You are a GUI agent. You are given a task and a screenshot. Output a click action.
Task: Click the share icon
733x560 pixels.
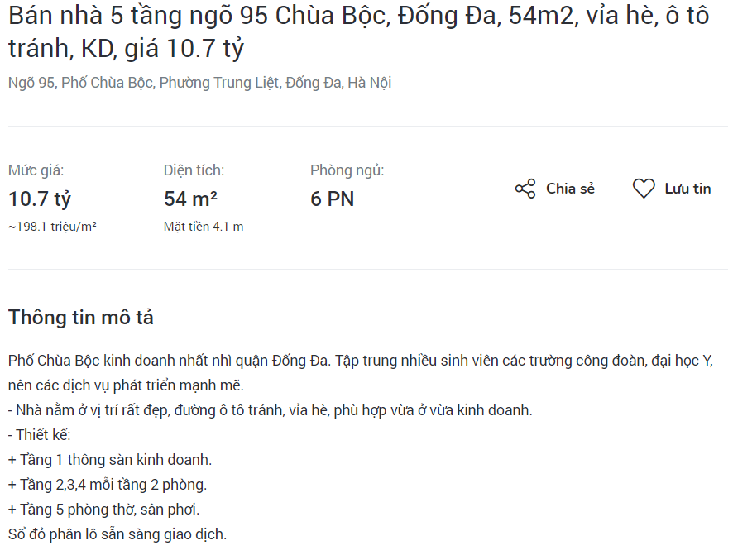[525, 189]
